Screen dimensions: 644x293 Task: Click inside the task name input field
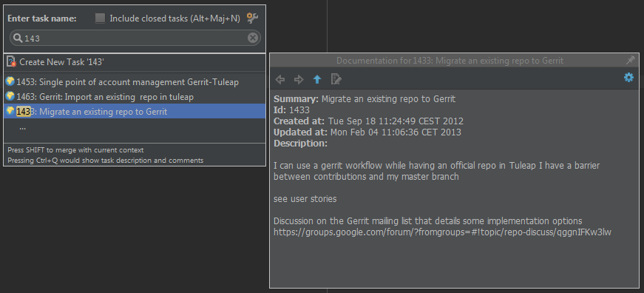tap(135, 38)
